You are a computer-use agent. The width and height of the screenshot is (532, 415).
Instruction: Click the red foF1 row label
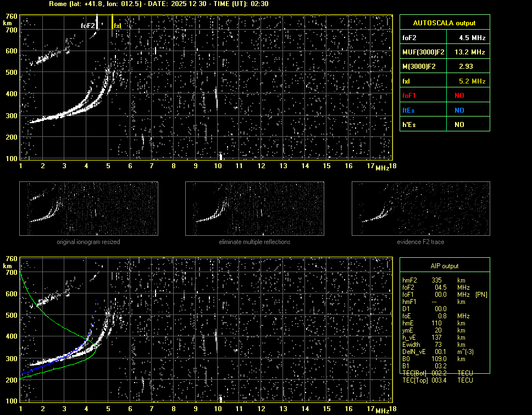(410, 96)
